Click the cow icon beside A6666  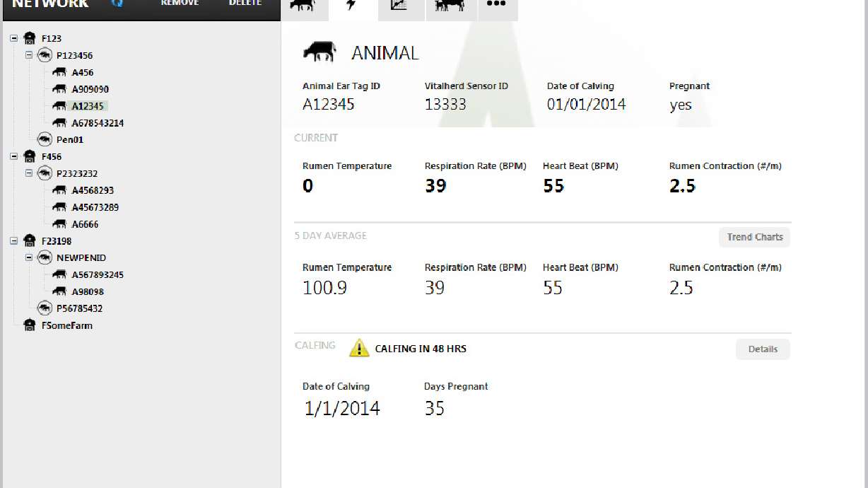click(59, 223)
